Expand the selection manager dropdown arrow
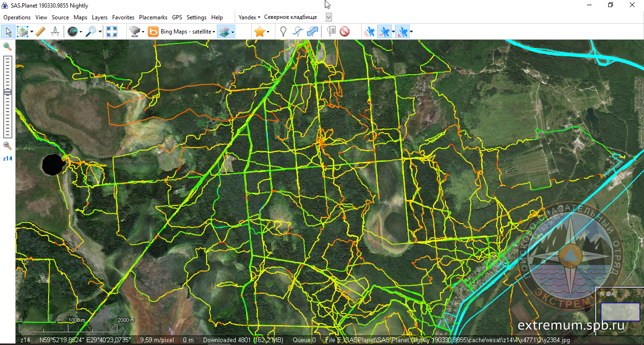Viewport: 644px width, 345px height. (x=32, y=32)
